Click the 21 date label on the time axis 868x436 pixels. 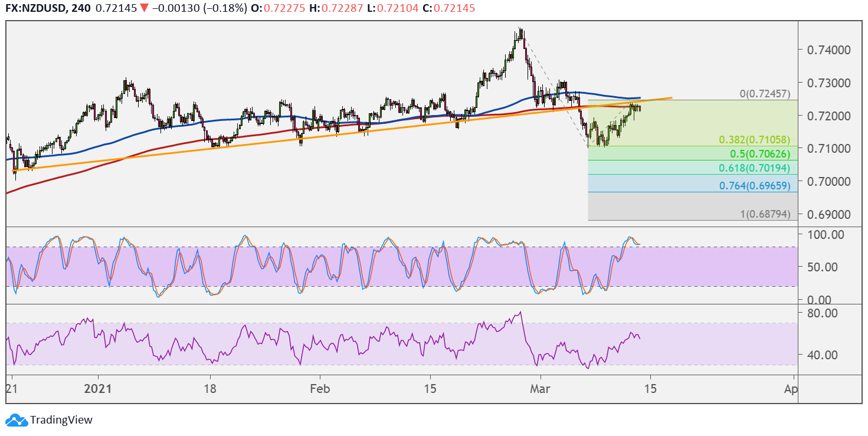(x=12, y=389)
